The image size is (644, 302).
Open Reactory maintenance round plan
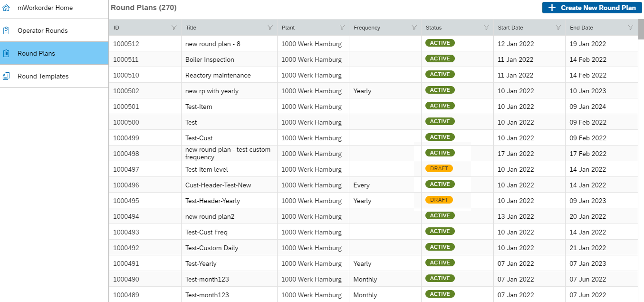coord(218,75)
